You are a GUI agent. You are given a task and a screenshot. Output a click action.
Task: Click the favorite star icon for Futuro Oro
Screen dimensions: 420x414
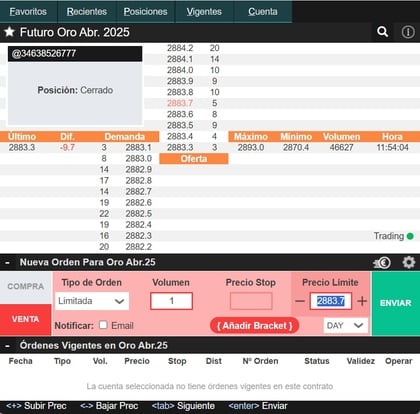[x=9, y=32]
